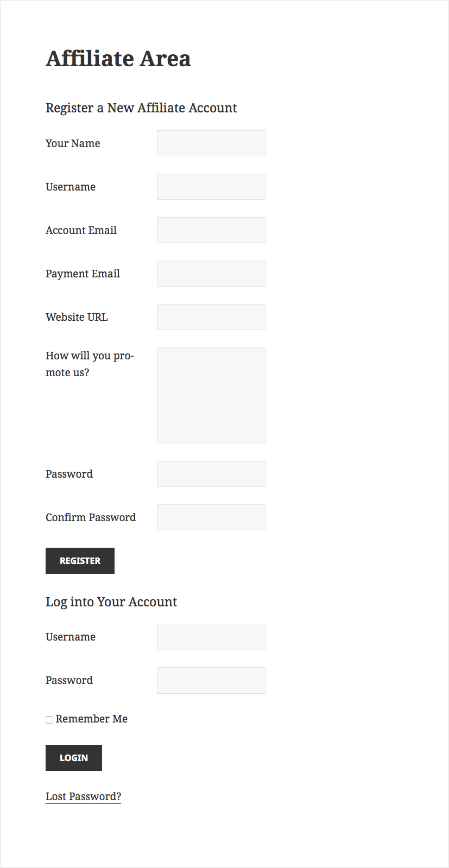Viewport: 449px width, 868px height.
Task: Click the Website URL input field
Action: tap(211, 316)
